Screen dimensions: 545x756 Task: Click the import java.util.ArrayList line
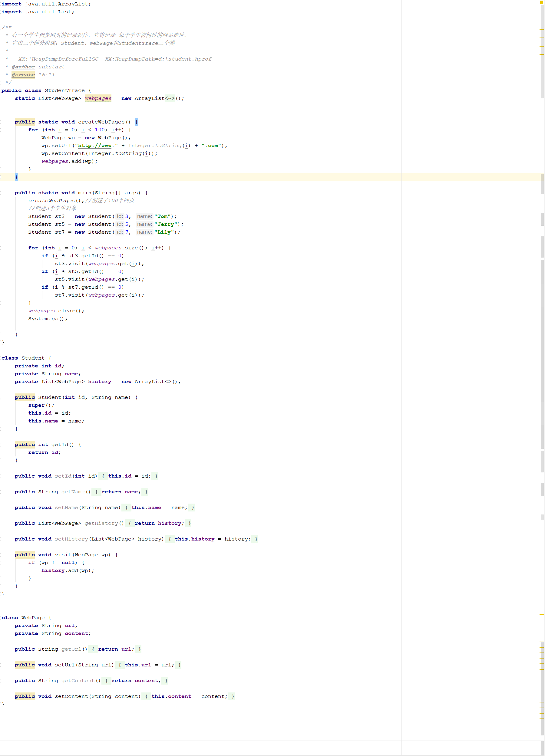pos(46,4)
